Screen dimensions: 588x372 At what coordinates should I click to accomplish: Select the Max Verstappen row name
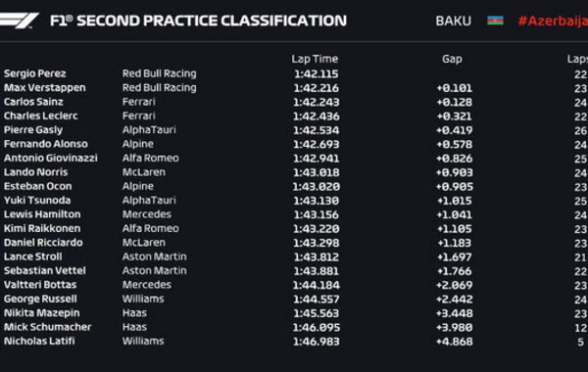click(x=45, y=88)
